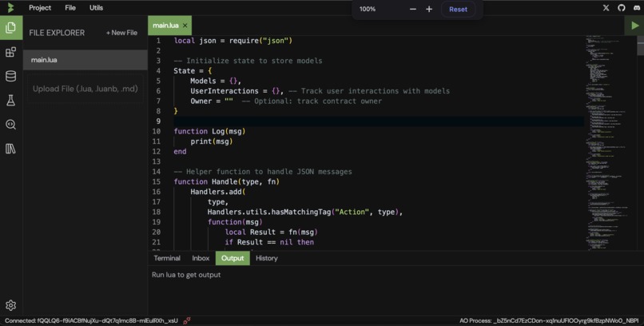Click the 'Helper function' comment on line 14
This screenshot has height=326, width=644.
pos(263,172)
